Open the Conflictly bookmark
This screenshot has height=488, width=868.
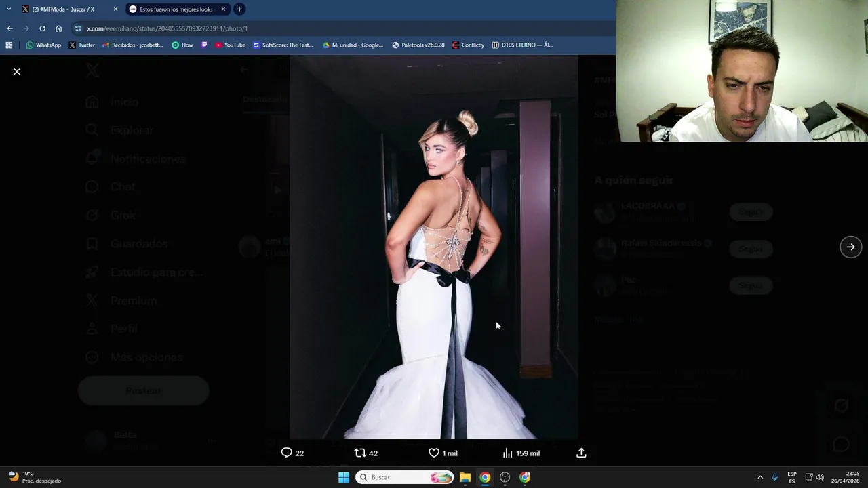point(468,45)
